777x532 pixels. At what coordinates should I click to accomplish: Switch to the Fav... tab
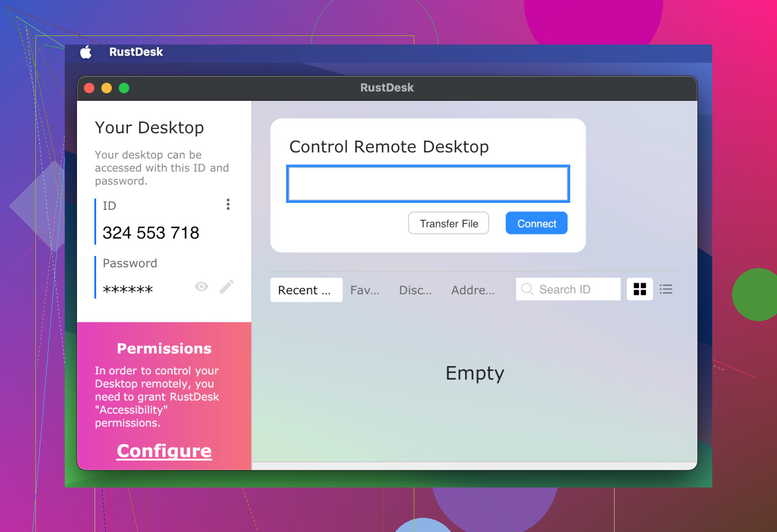(x=365, y=290)
